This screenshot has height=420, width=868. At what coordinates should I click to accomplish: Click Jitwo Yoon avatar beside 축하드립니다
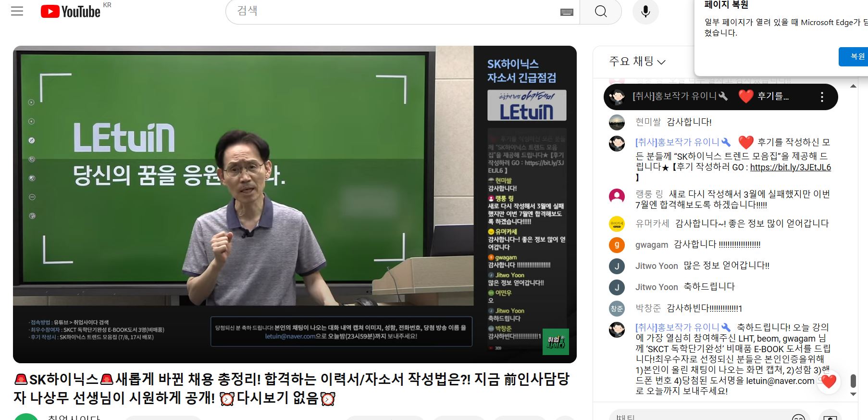[x=617, y=287]
